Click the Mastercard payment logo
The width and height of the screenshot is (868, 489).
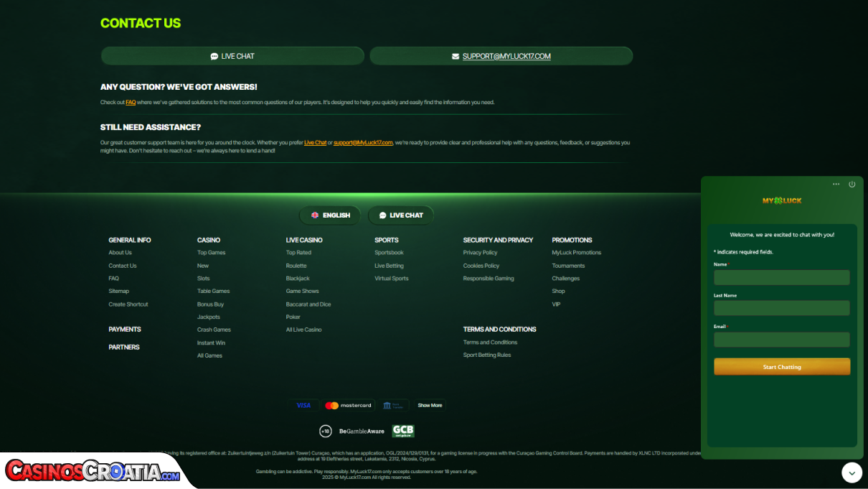349,406
